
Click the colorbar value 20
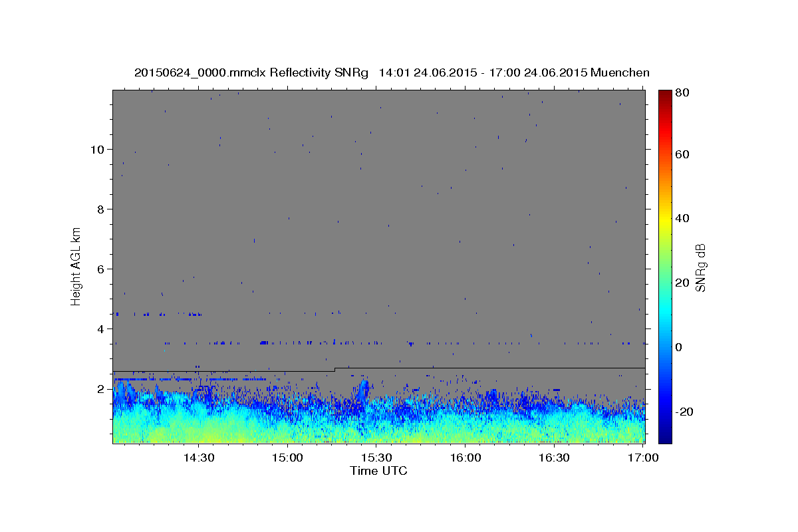pyautogui.click(x=684, y=283)
